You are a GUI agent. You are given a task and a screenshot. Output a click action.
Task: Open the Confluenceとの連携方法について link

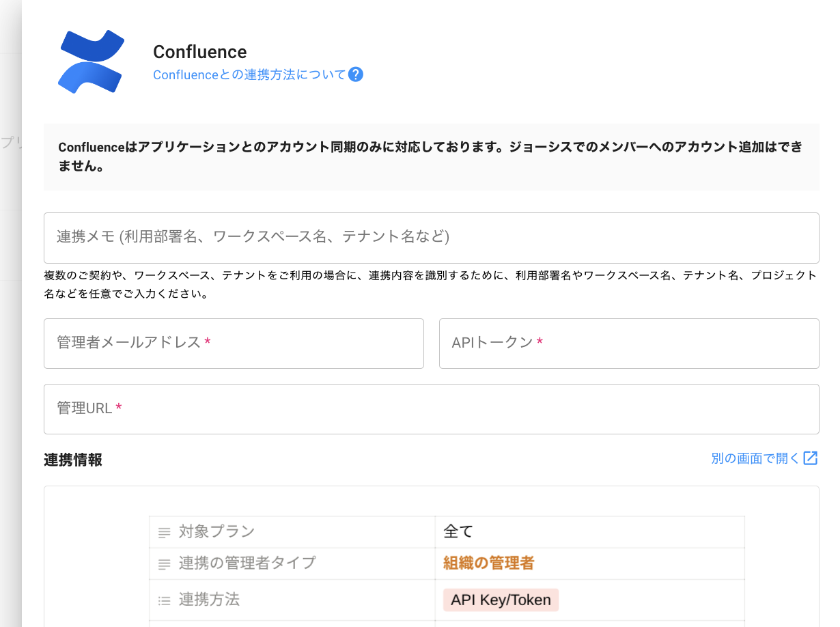[249, 74]
